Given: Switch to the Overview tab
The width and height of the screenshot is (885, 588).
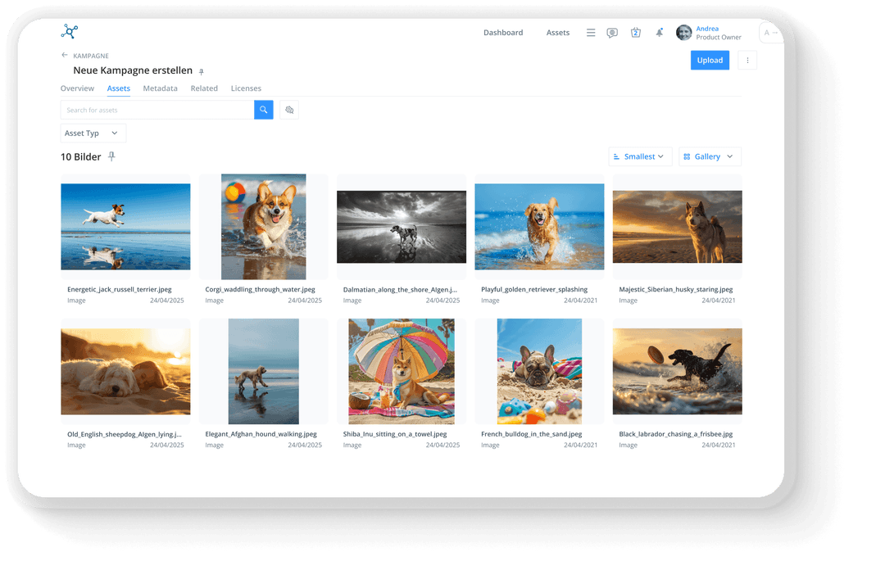Looking at the screenshot, I should [x=77, y=88].
